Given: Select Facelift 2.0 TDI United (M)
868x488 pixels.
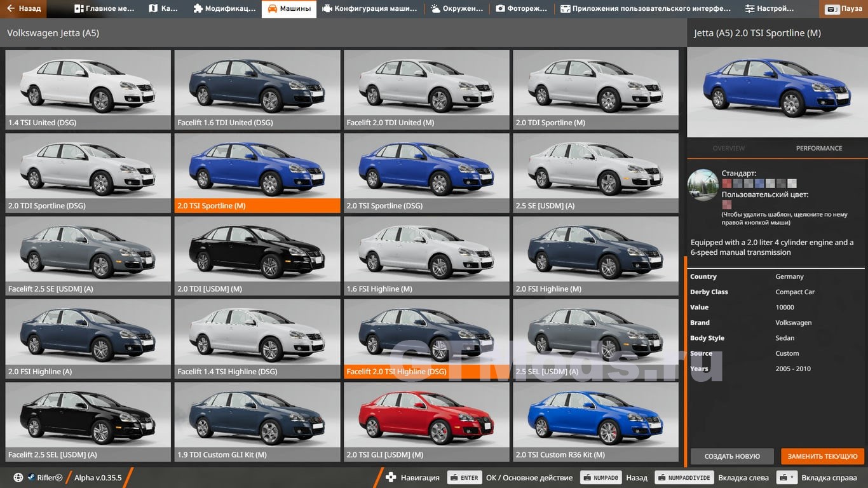Looking at the screenshot, I should (x=426, y=90).
